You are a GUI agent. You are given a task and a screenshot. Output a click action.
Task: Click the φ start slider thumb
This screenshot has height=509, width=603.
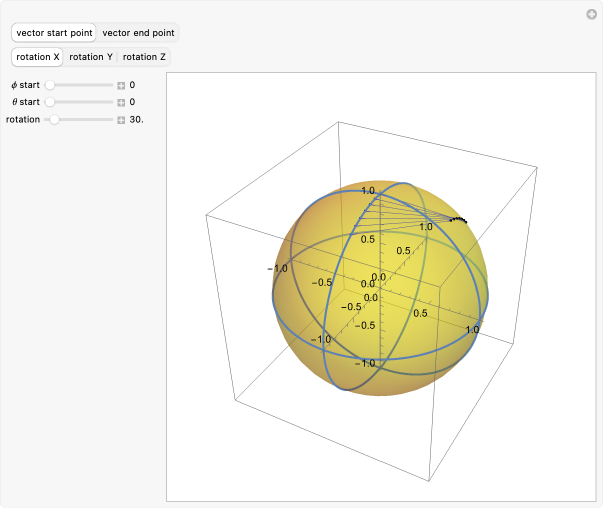(x=50, y=85)
